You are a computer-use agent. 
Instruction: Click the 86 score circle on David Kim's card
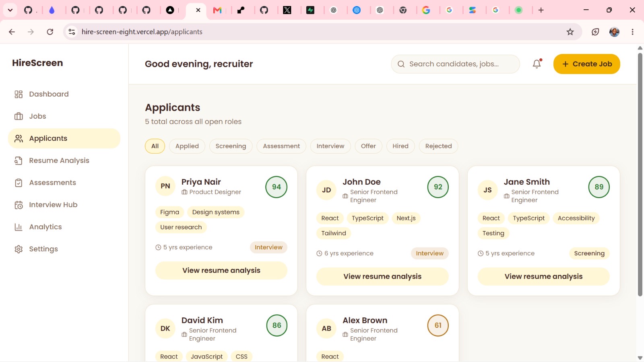(277, 325)
